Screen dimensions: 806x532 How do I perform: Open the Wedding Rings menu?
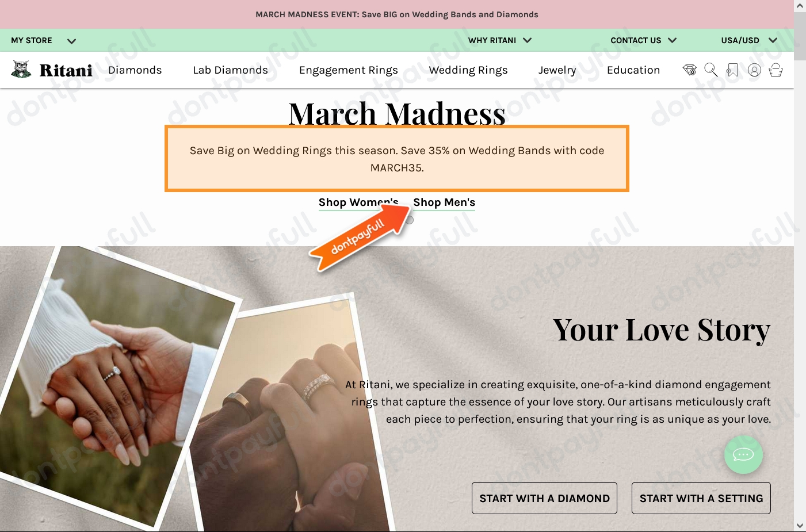[468, 70]
